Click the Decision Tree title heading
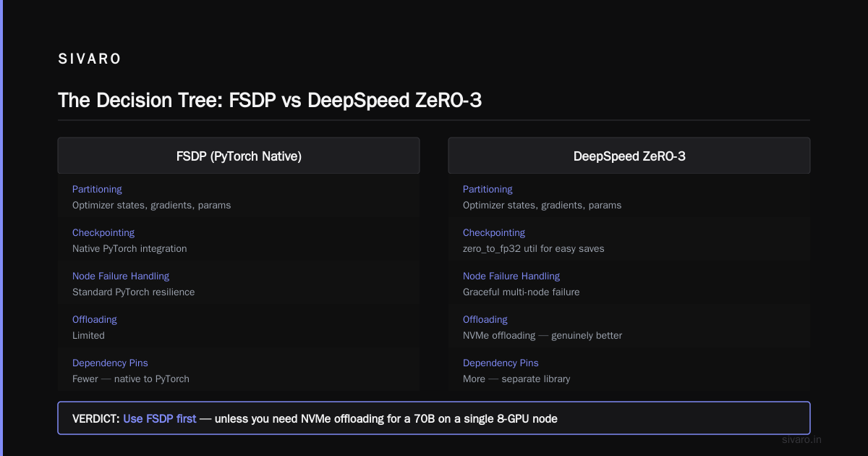868x456 pixels. tap(270, 100)
